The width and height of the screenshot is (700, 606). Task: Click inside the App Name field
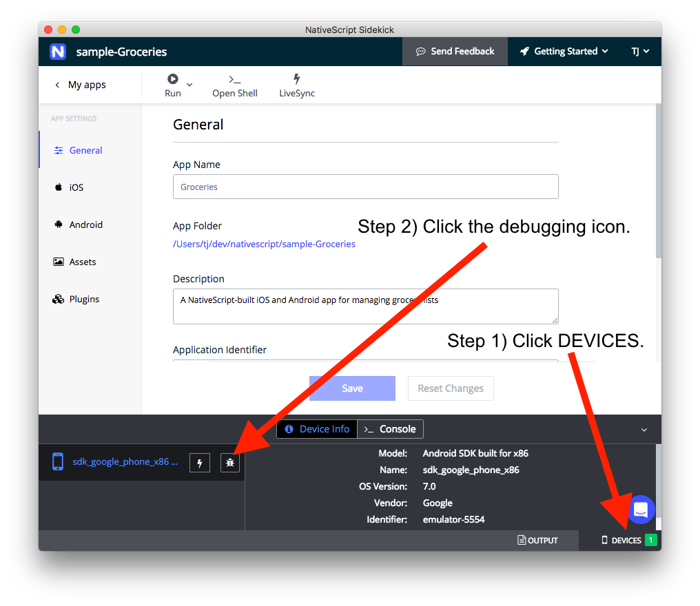tap(365, 187)
